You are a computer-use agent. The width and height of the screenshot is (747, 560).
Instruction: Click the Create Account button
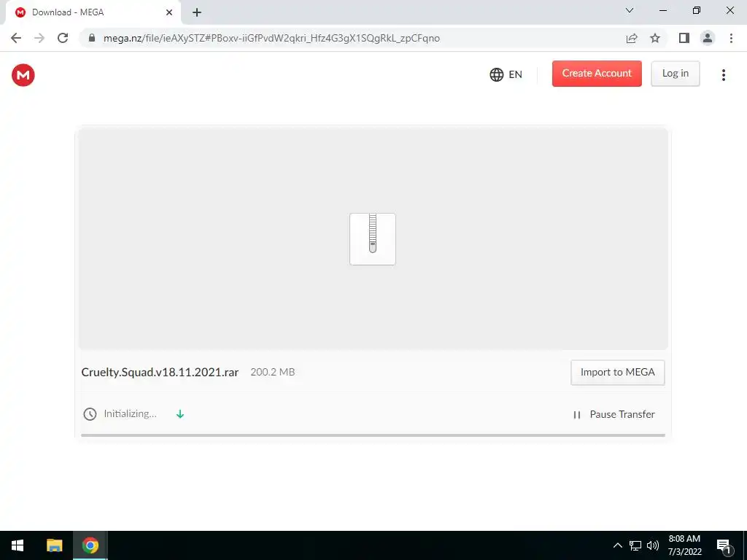tap(597, 74)
